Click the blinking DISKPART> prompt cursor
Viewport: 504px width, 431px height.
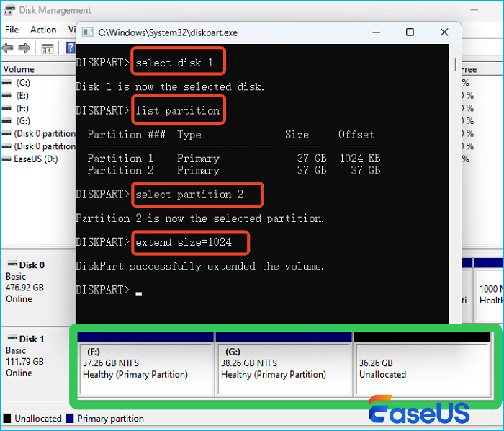(138, 293)
